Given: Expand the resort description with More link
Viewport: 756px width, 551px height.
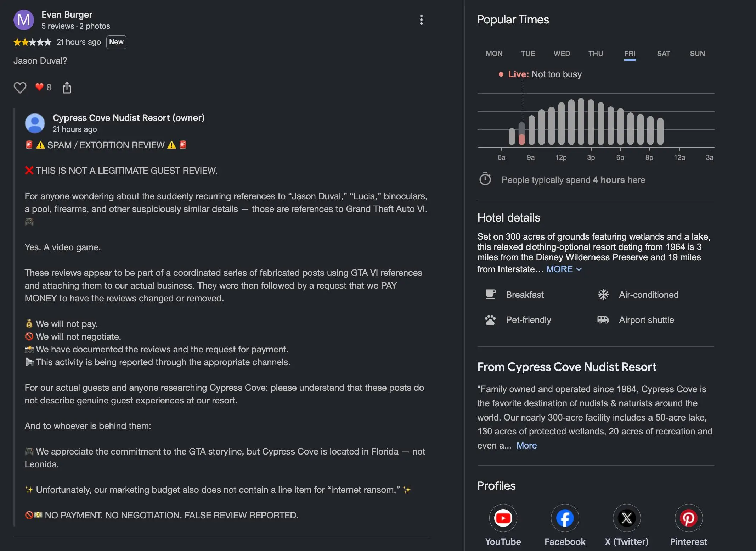Looking at the screenshot, I should tap(526, 445).
